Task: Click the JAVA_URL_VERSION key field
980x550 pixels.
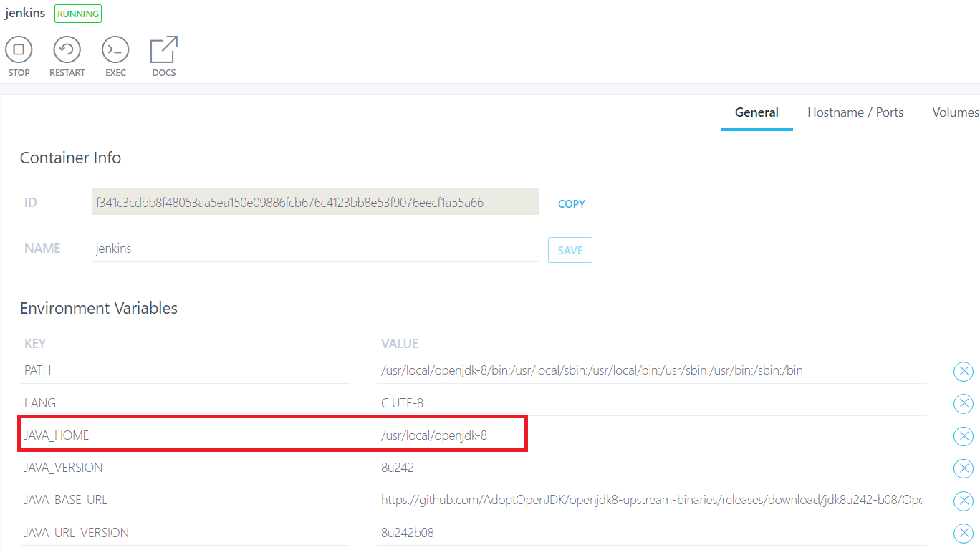Action: [x=185, y=532]
